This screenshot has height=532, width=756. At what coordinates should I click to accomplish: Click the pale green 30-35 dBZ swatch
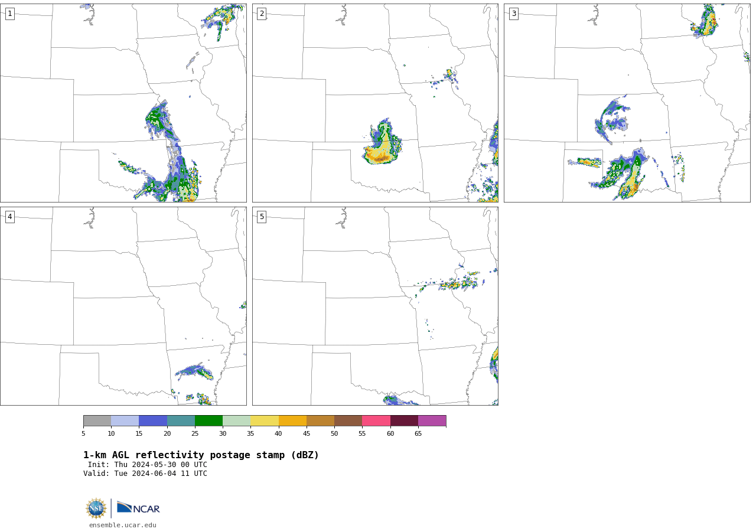pyautogui.click(x=237, y=421)
